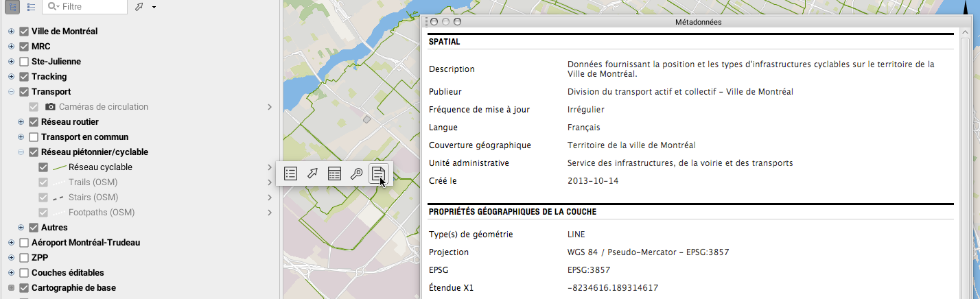Check the Aéroport Montréal-Trudeau layer group

(x=24, y=243)
